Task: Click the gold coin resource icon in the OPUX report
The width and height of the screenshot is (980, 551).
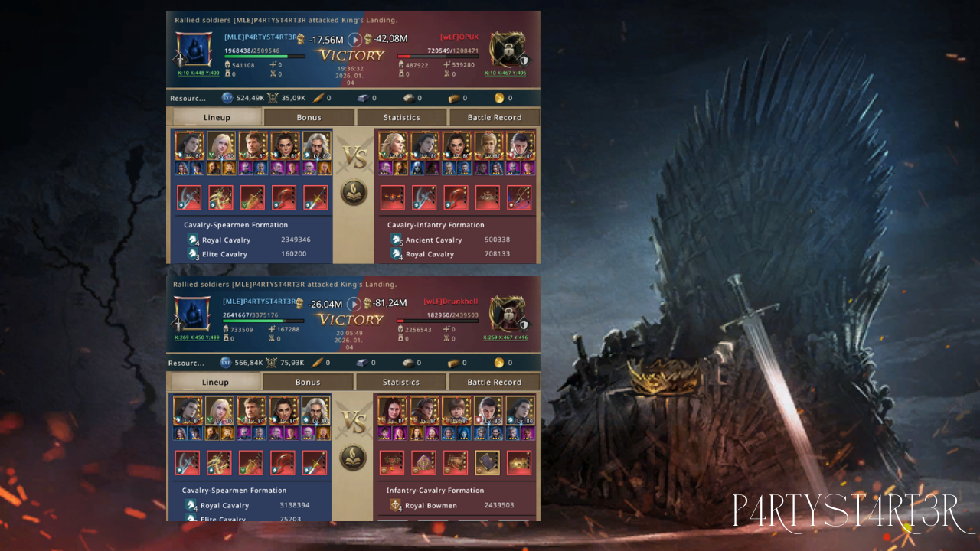Action: pos(499,98)
